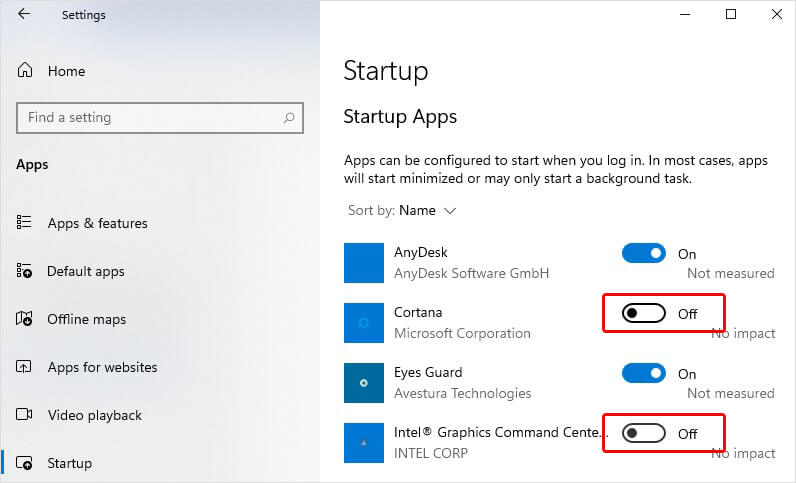Click Cortana's No impact label
The image size is (796, 483).
coord(743,333)
